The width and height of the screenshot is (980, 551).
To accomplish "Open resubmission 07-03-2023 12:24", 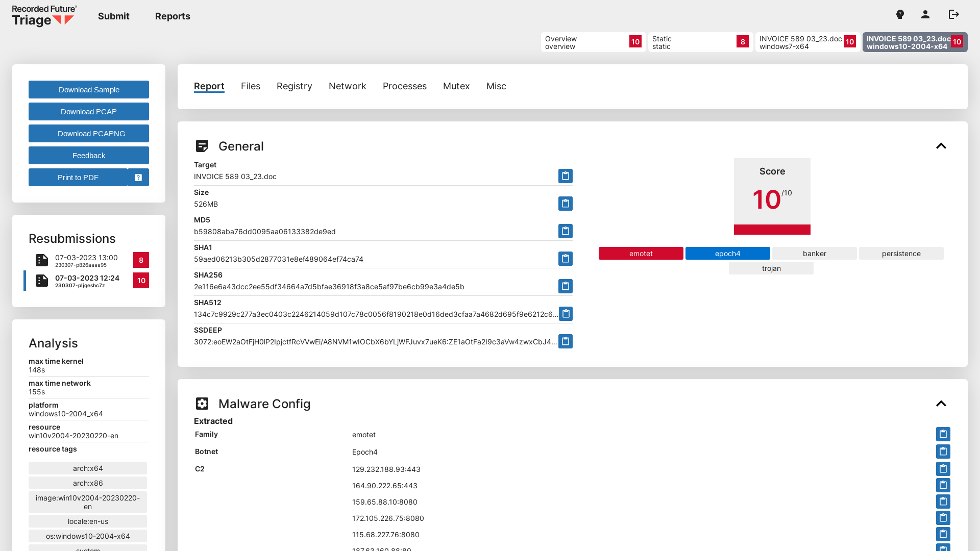I will point(87,281).
